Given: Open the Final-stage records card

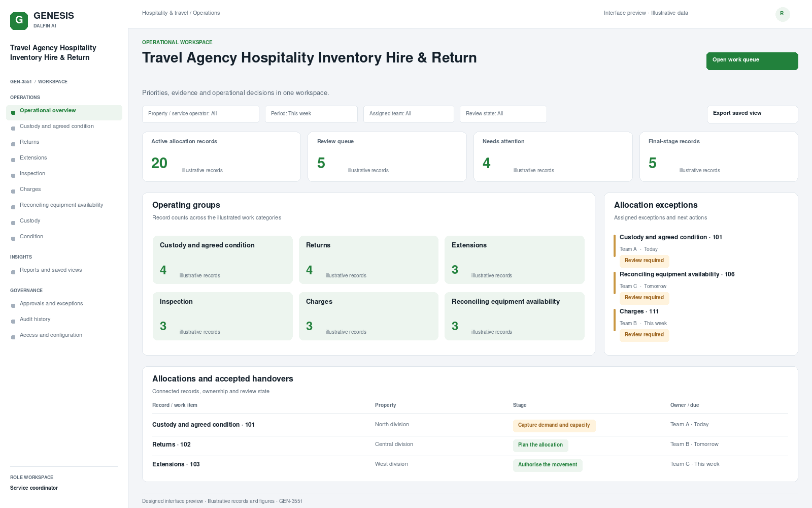Looking at the screenshot, I should click(x=719, y=157).
